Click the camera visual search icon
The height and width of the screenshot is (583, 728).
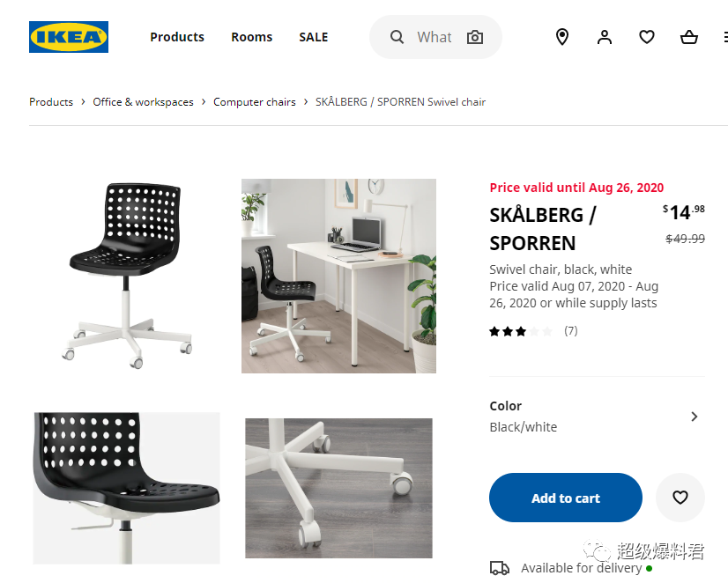tap(475, 37)
